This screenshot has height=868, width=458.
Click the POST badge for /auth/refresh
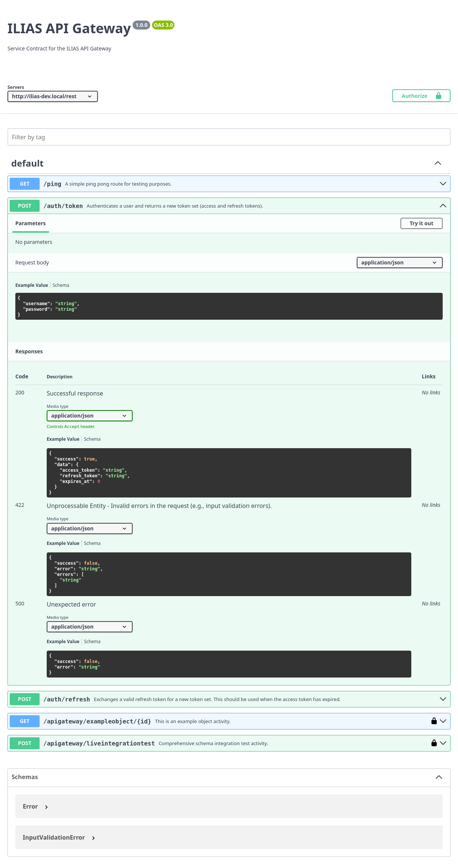25,699
